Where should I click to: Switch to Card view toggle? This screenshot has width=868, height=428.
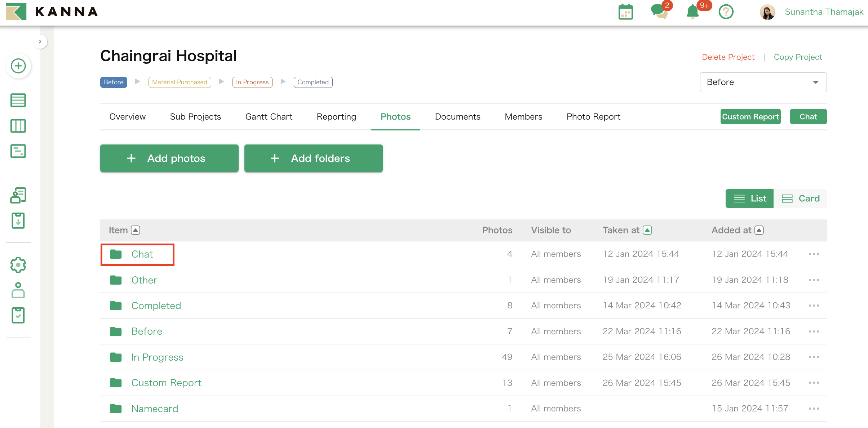pos(801,199)
